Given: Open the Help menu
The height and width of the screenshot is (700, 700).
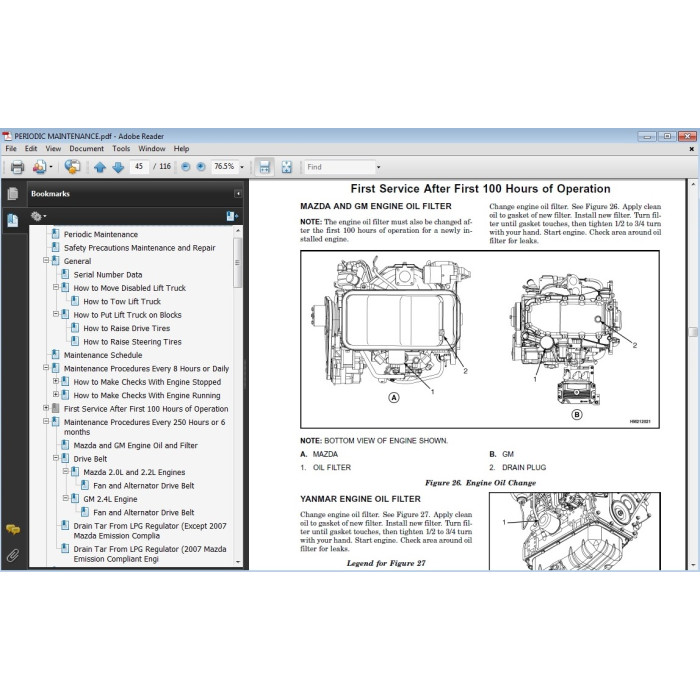Looking at the screenshot, I should click(181, 149).
